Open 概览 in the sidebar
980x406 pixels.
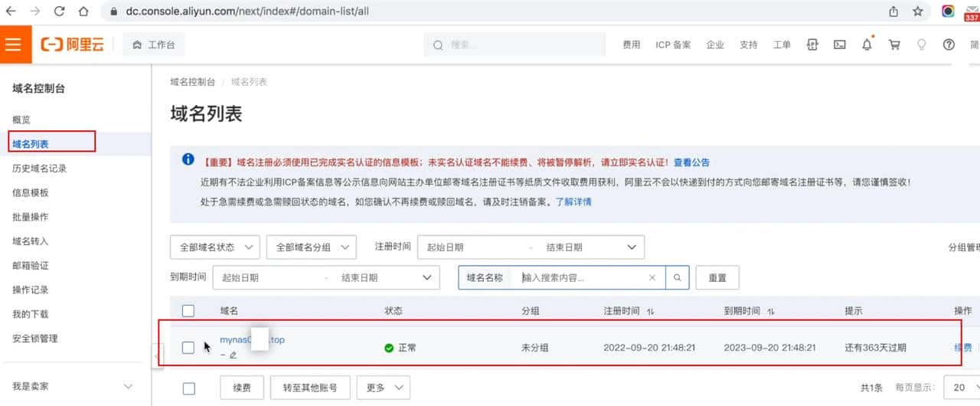tap(21, 120)
